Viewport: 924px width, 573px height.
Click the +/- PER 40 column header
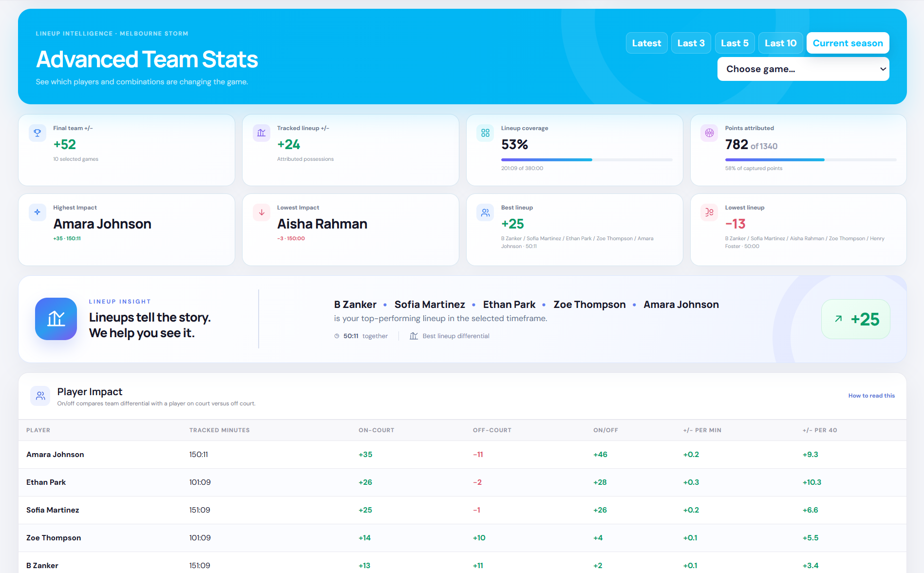pos(820,430)
